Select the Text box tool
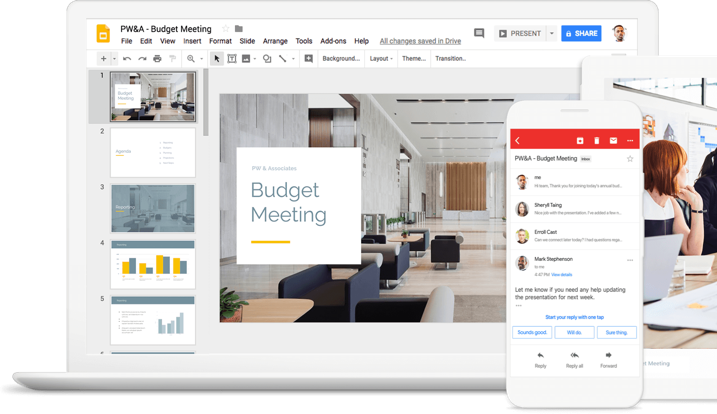 click(232, 59)
